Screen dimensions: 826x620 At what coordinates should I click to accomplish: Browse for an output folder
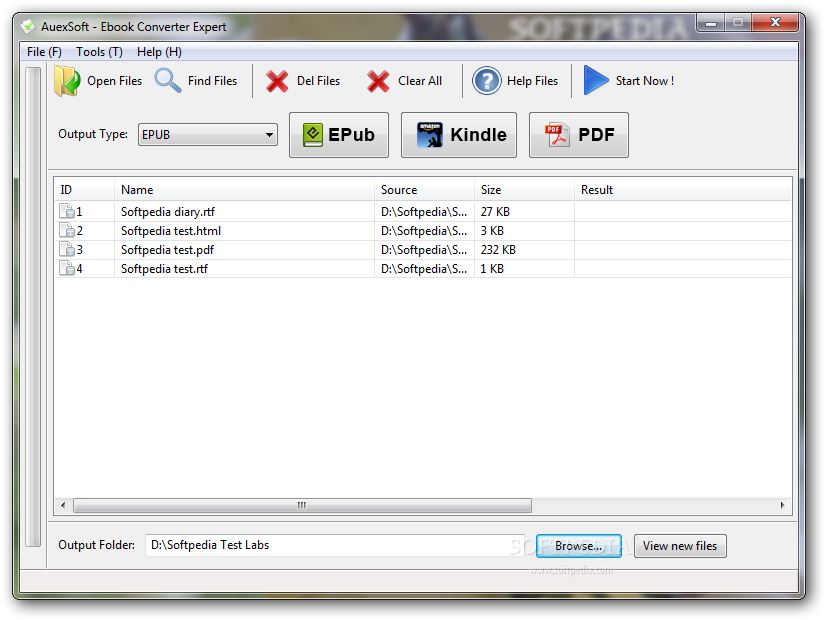[x=579, y=546]
